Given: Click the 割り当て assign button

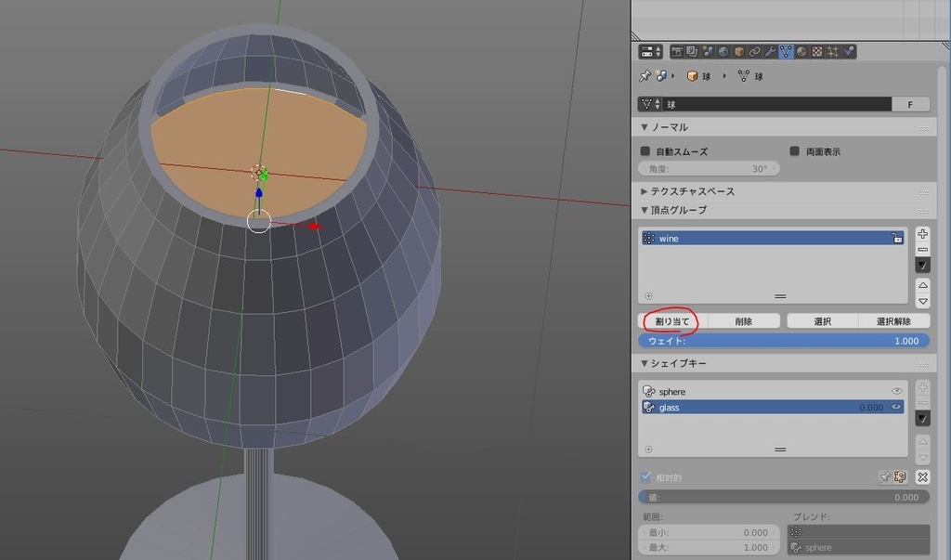Looking at the screenshot, I should click(x=672, y=321).
